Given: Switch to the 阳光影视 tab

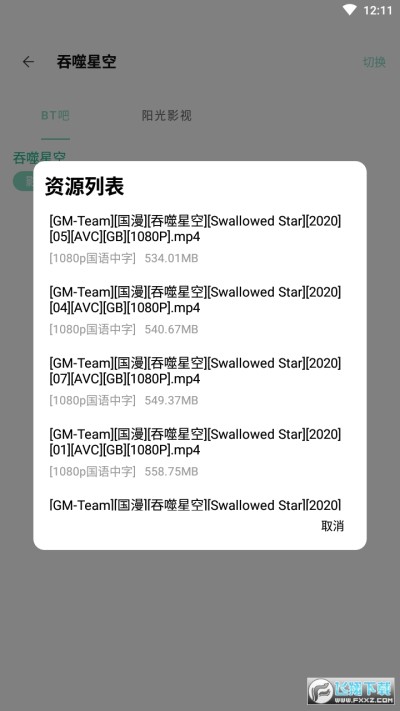Looking at the screenshot, I should point(166,116).
